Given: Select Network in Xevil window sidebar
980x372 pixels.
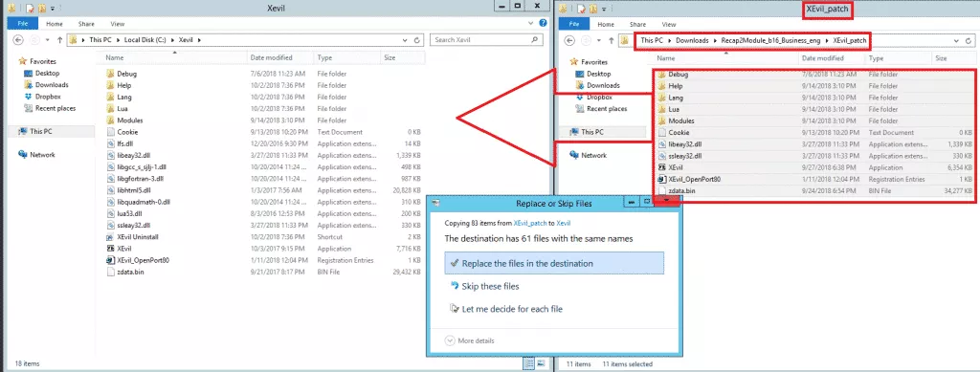Looking at the screenshot, I should (42, 155).
